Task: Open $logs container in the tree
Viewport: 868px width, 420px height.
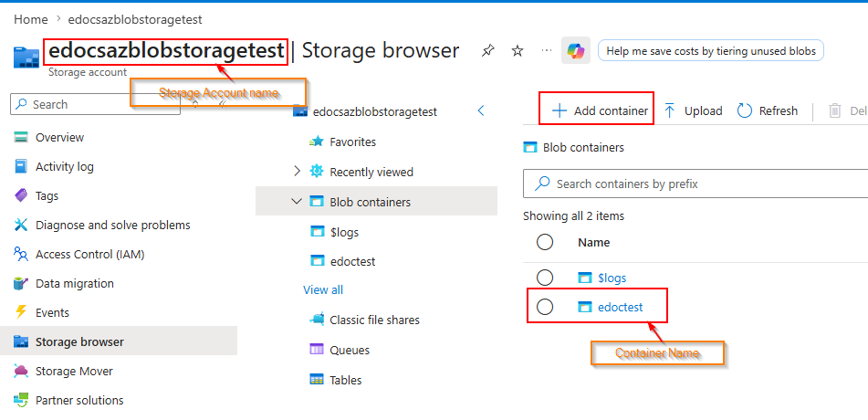Action: 344,232
